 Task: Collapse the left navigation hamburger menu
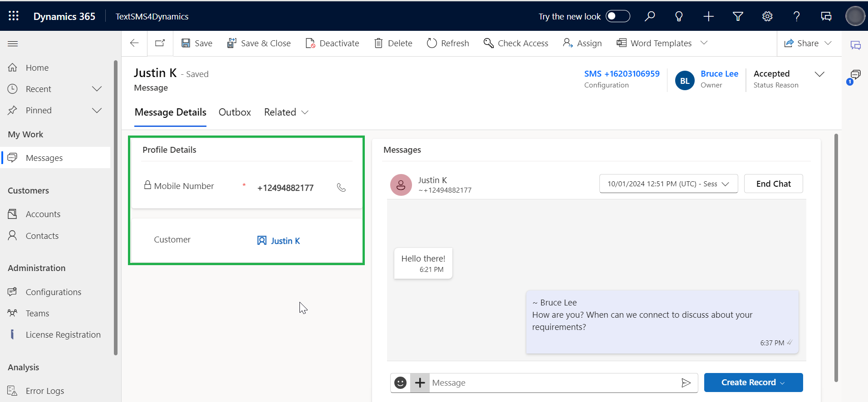[x=13, y=44]
